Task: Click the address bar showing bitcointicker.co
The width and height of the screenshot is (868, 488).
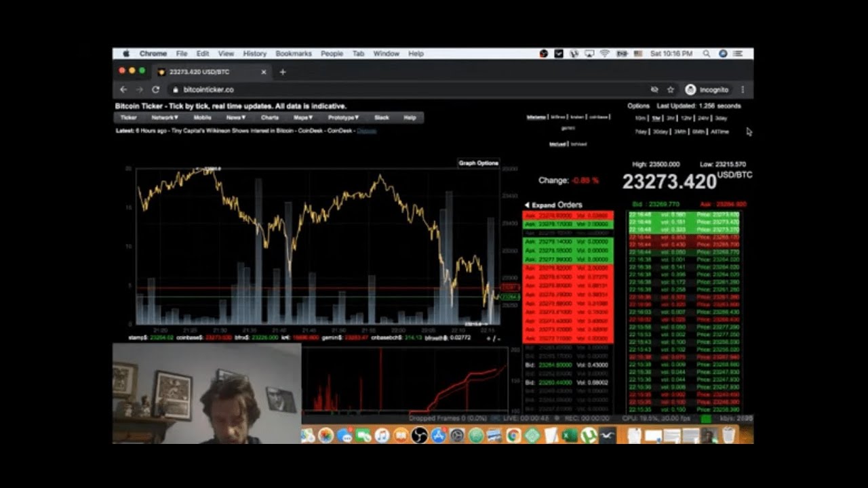Action: [x=407, y=89]
